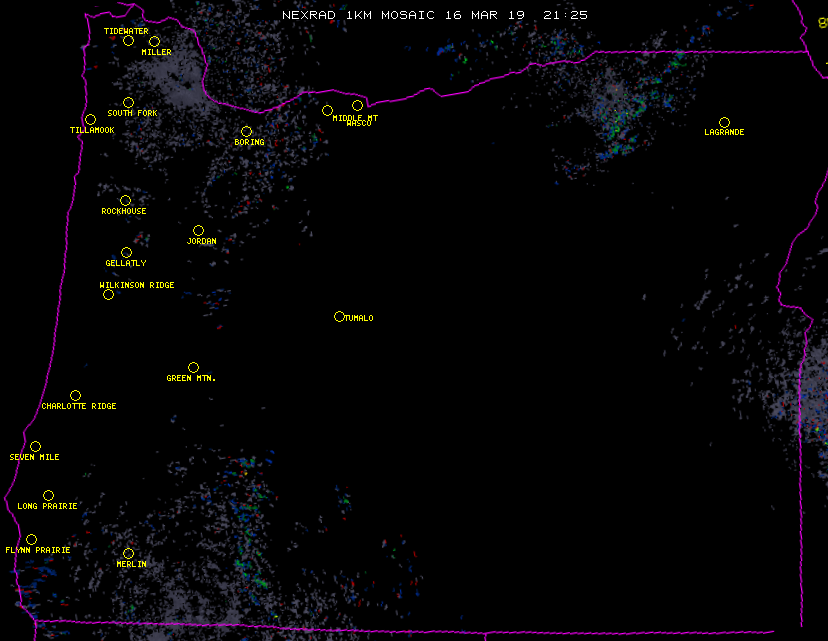Image resolution: width=828 pixels, height=641 pixels.
Task: Click the Tidewater station circle marker
Action: [x=128, y=41]
